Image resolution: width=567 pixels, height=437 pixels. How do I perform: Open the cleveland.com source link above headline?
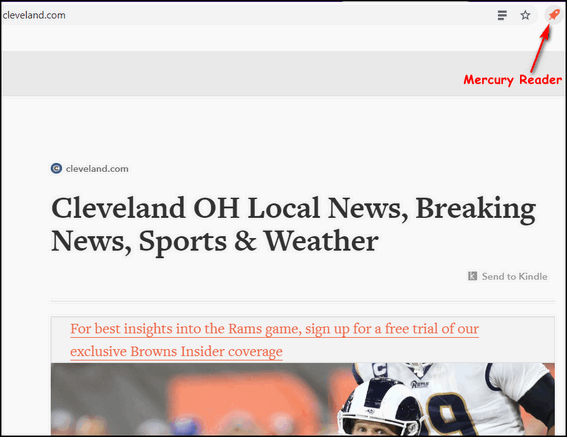[x=97, y=169]
